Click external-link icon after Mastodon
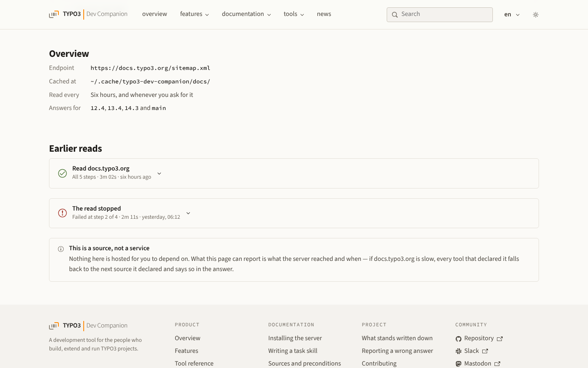Image resolution: width=588 pixels, height=368 pixels. [x=497, y=364]
